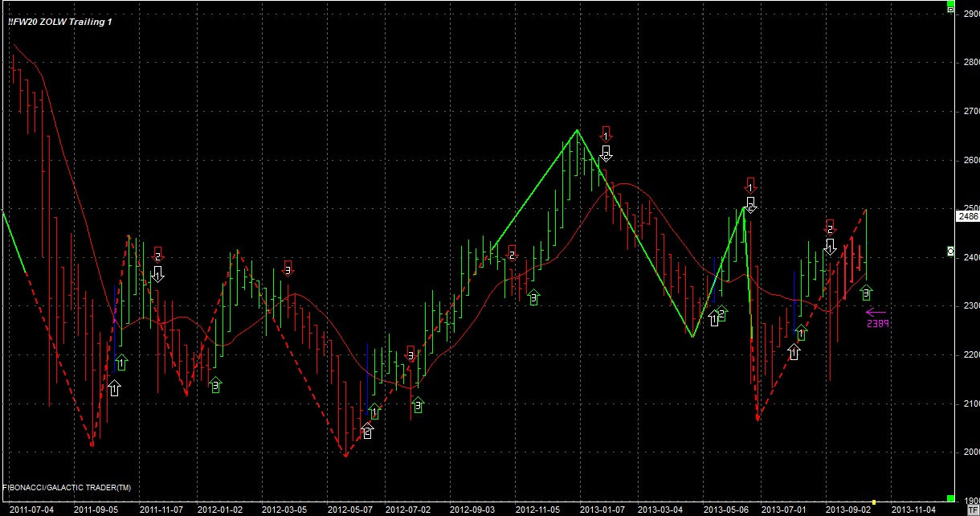
Task: Select date label 2011-09-05
Action: (96, 510)
